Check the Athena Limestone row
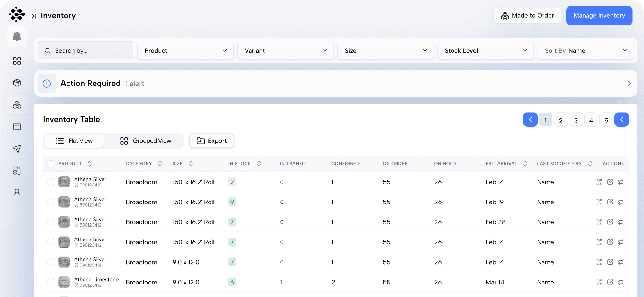644x297 pixels. (x=51, y=282)
